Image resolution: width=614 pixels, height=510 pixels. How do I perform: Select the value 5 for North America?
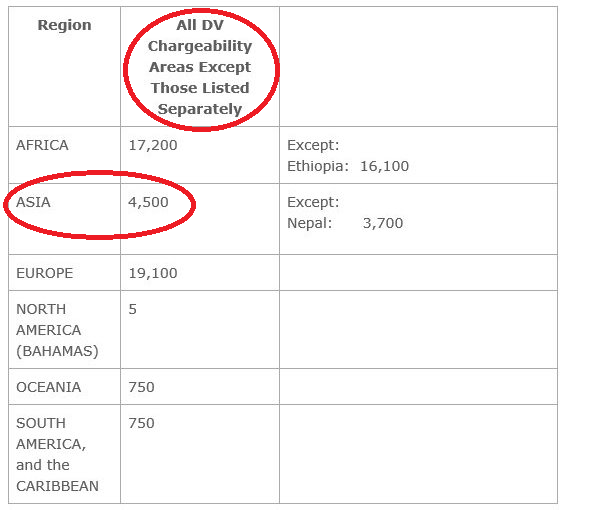click(133, 309)
